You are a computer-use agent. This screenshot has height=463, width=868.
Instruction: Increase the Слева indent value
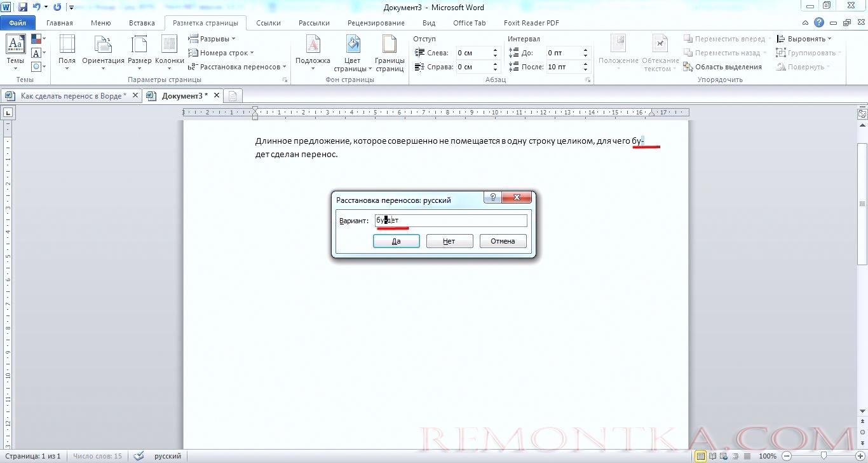point(495,50)
